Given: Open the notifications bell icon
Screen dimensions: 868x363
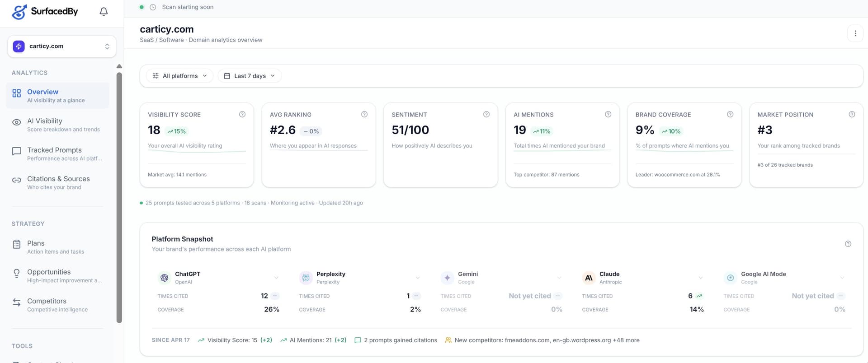Looking at the screenshot, I should coord(104,12).
